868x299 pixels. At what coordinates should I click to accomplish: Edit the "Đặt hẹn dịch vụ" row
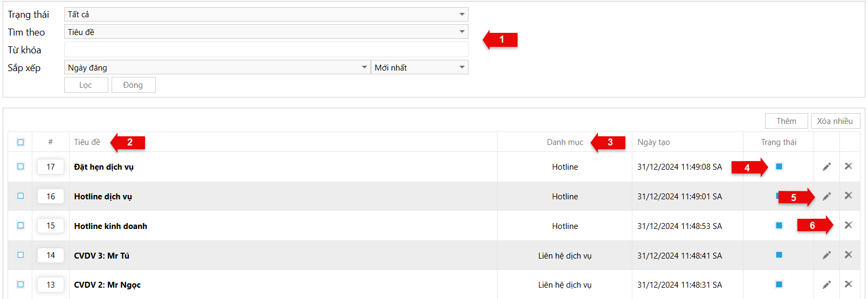tap(826, 167)
